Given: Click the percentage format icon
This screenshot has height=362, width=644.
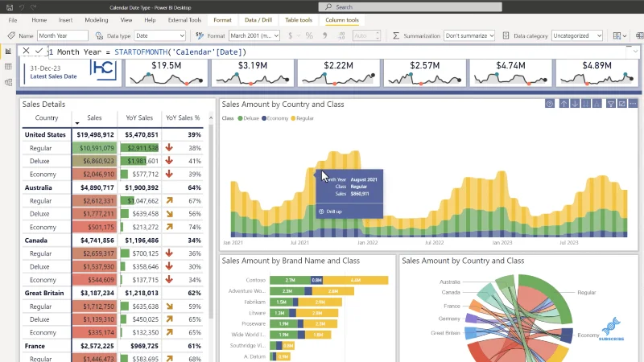Looking at the screenshot, I should pyautogui.click(x=309, y=35).
